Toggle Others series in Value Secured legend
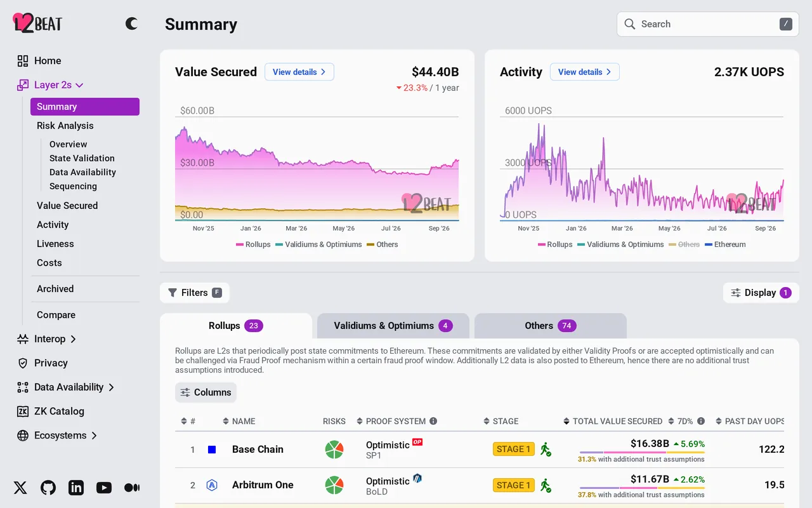 click(x=383, y=244)
